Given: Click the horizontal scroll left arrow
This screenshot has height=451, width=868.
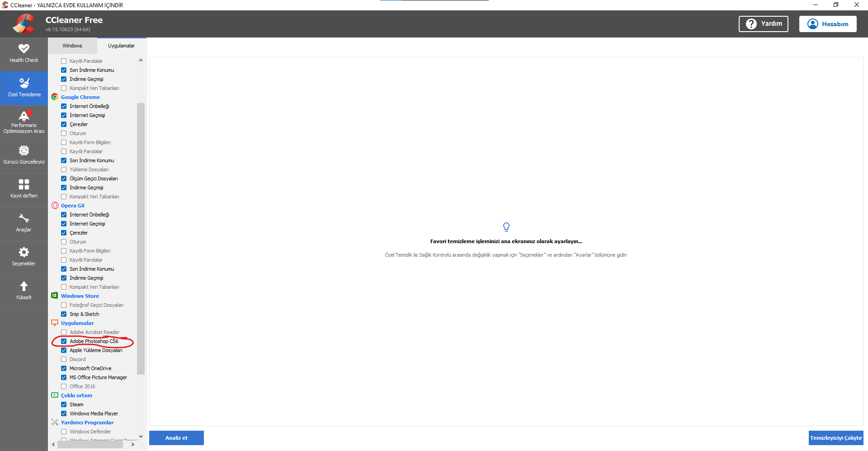Looking at the screenshot, I should click(53, 444).
